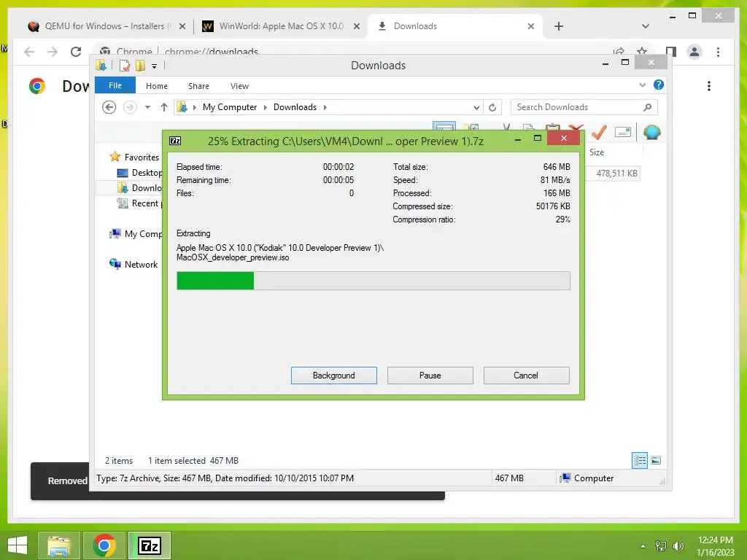Click the blue shell toolbar icon
The width and height of the screenshot is (747, 560).
651,132
